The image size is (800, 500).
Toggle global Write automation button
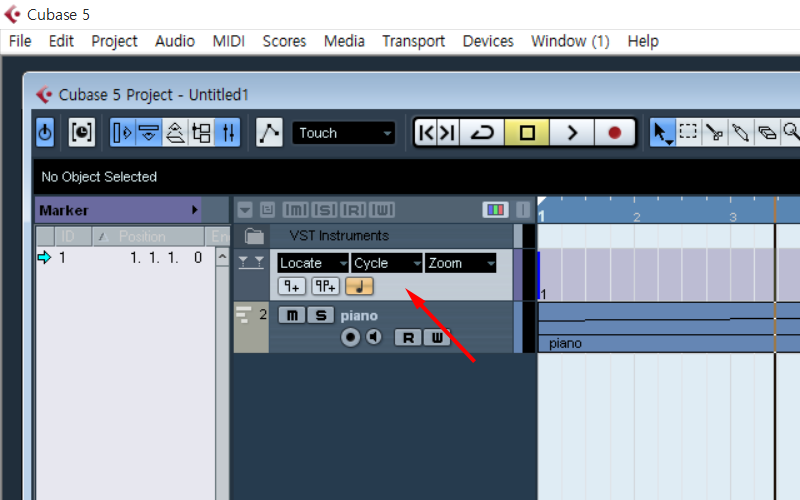(x=382, y=210)
